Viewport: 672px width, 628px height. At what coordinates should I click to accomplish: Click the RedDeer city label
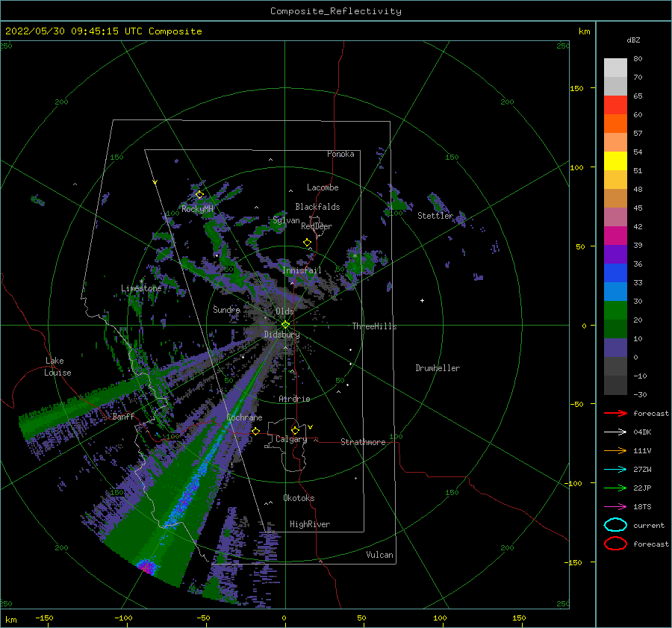[317, 226]
